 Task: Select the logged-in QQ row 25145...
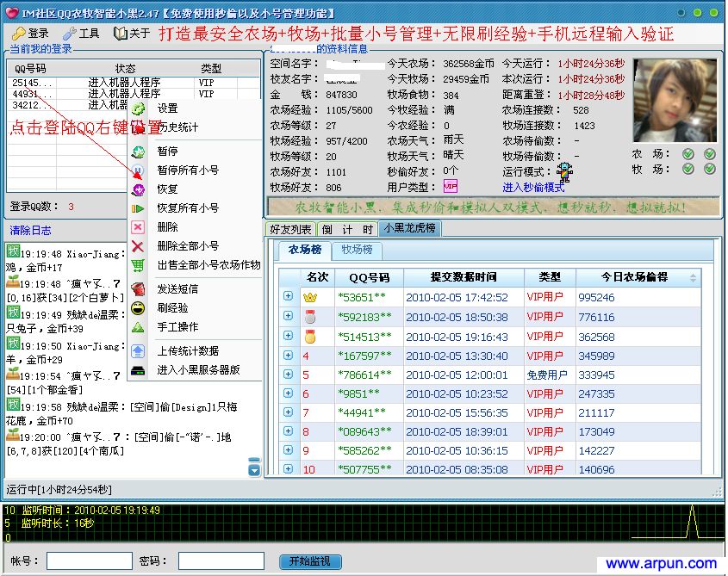point(134,82)
